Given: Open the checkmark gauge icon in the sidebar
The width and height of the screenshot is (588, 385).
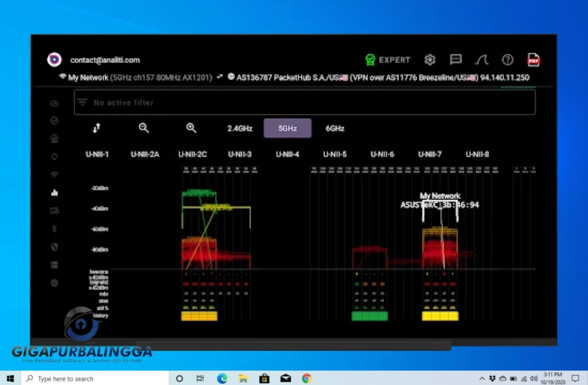Looking at the screenshot, I should [55, 121].
